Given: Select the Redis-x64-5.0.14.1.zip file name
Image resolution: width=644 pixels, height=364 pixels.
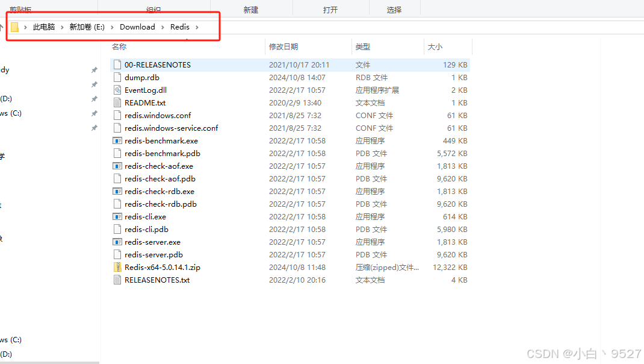Looking at the screenshot, I should coord(163,268).
